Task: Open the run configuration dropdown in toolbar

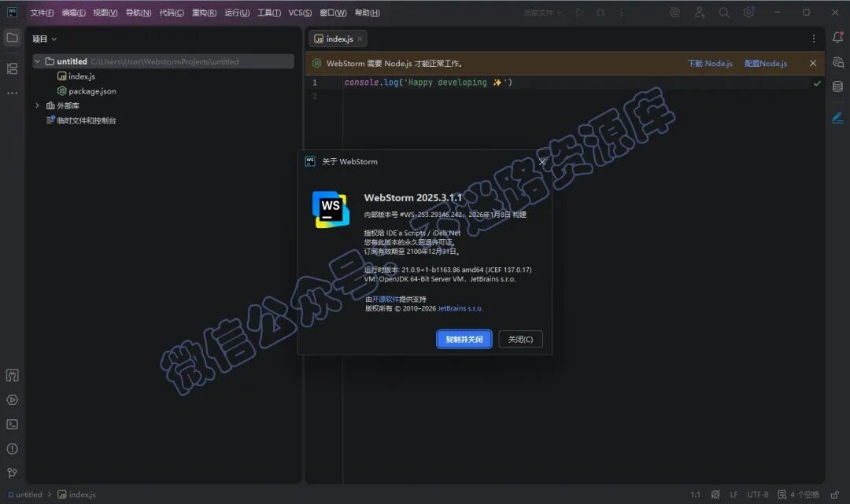Action: [542, 12]
